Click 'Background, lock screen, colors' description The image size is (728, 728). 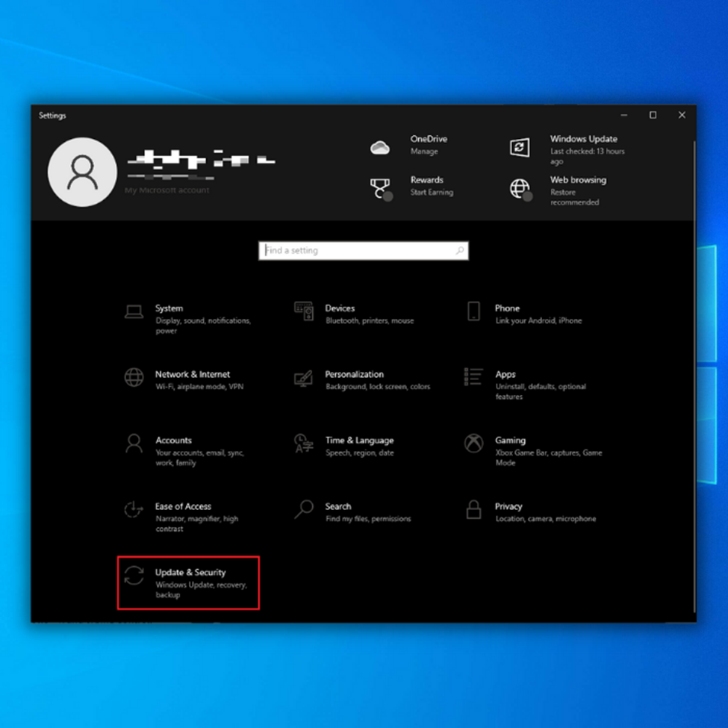[x=378, y=387]
